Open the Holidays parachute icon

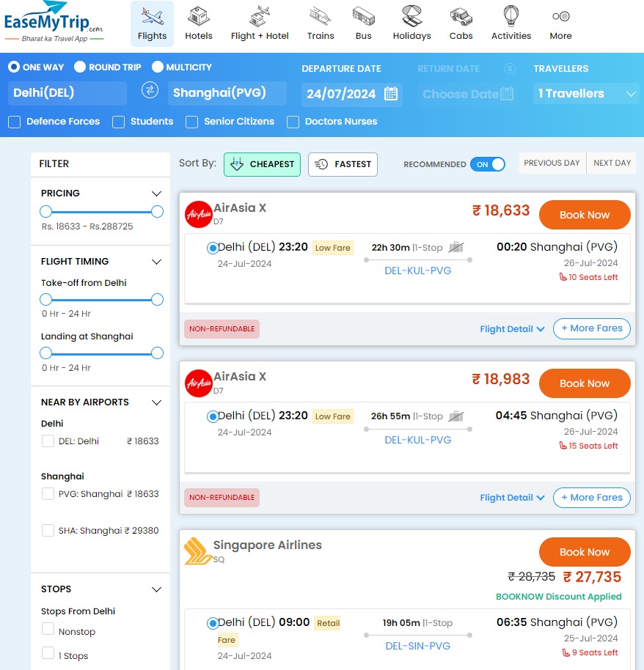(411, 16)
